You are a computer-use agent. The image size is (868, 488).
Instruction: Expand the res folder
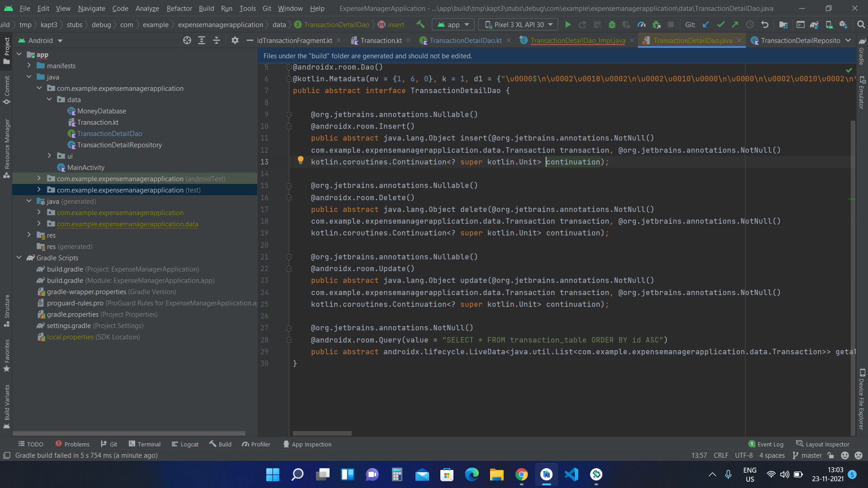tap(29, 235)
